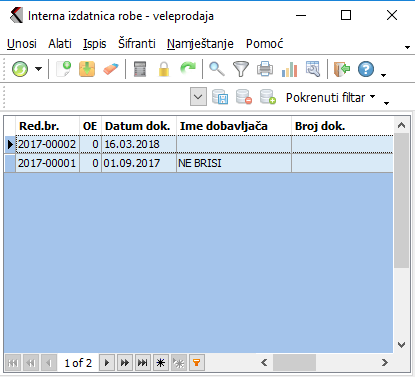This screenshot has width=415, height=377.
Task: Click the exit door icon
Action: point(342,69)
